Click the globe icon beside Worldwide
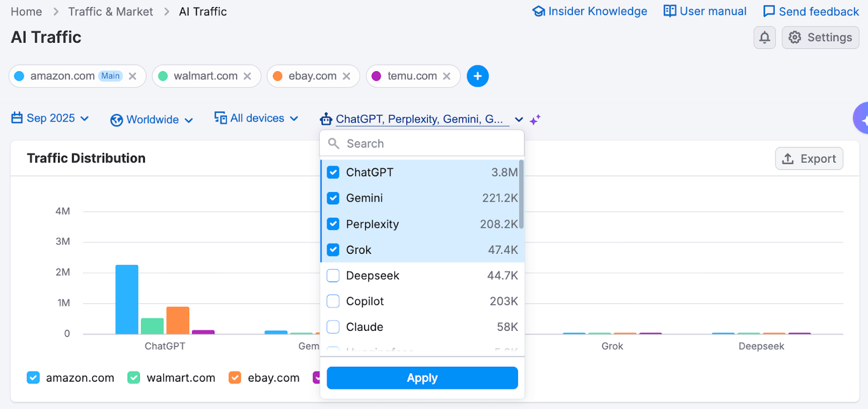The width and height of the screenshot is (868, 409). point(116,119)
